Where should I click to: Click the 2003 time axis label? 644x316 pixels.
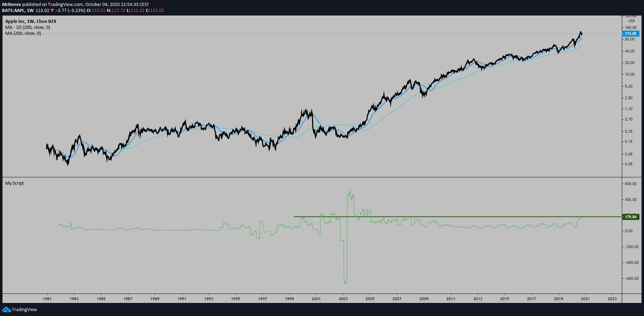(343, 299)
